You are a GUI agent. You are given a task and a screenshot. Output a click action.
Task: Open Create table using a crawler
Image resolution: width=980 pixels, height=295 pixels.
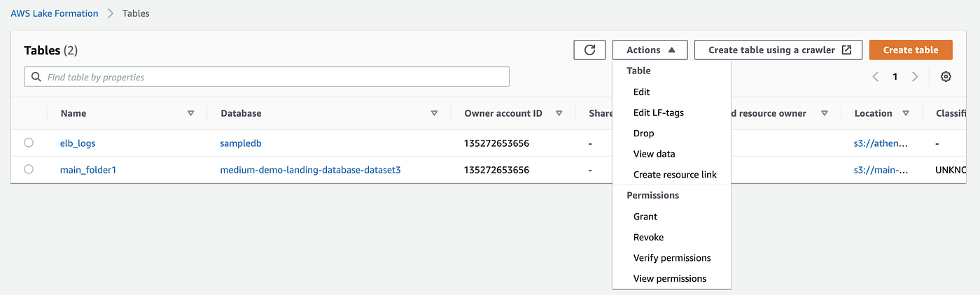click(778, 50)
